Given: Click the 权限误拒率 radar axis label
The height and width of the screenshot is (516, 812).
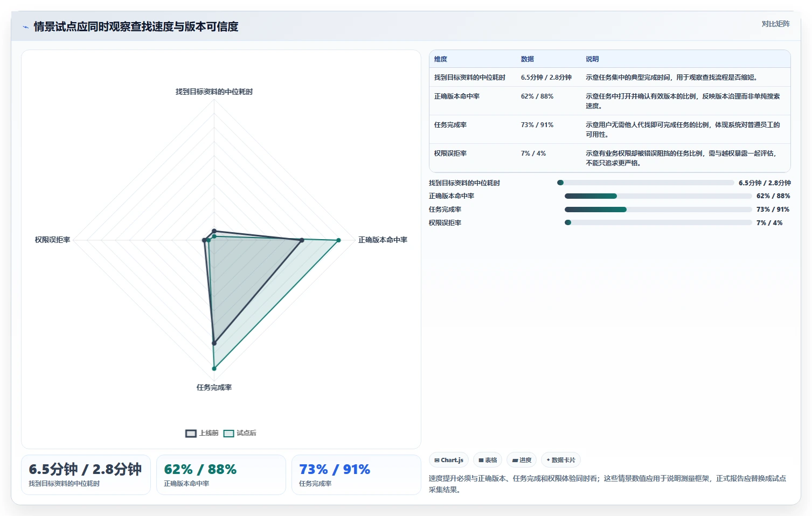Looking at the screenshot, I should (52, 240).
